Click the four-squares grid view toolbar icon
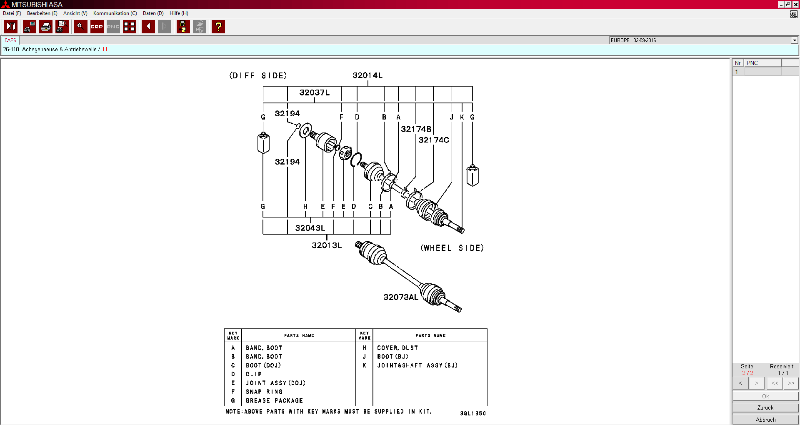 (129, 26)
